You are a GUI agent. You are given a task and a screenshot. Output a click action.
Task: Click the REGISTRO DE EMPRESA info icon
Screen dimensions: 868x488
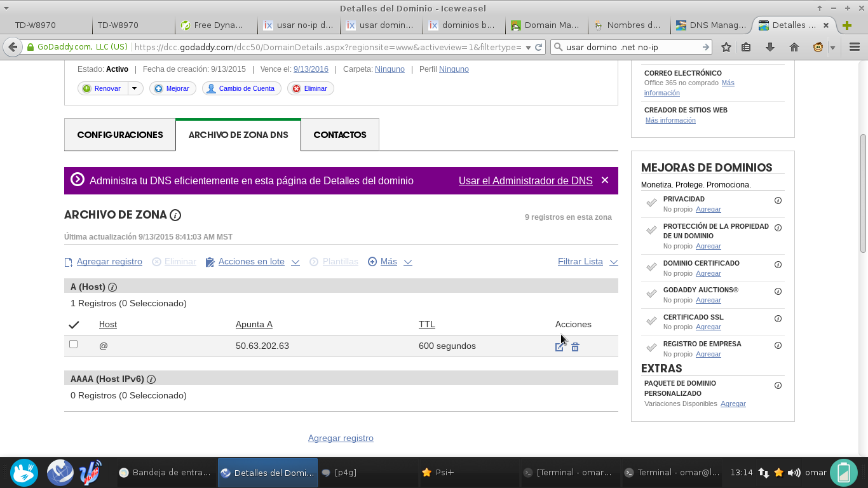point(778,345)
